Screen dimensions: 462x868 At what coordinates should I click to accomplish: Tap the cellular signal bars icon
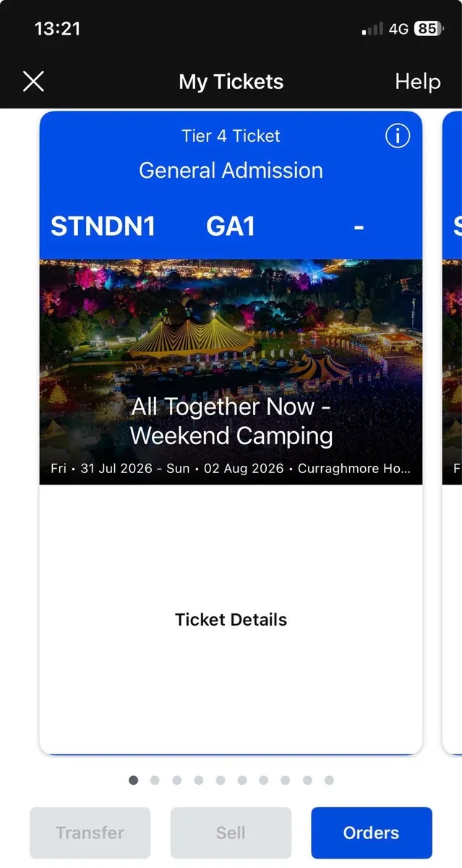click(x=372, y=29)
